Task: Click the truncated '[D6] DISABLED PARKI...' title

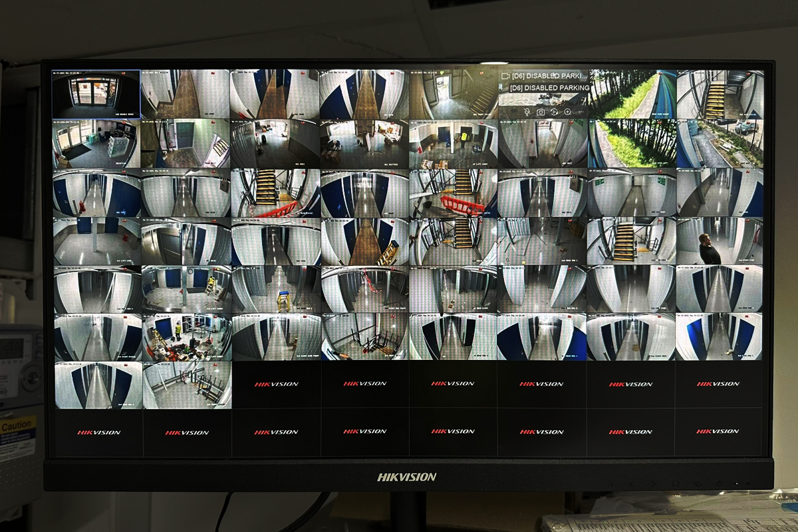Action: click(549, 76)
